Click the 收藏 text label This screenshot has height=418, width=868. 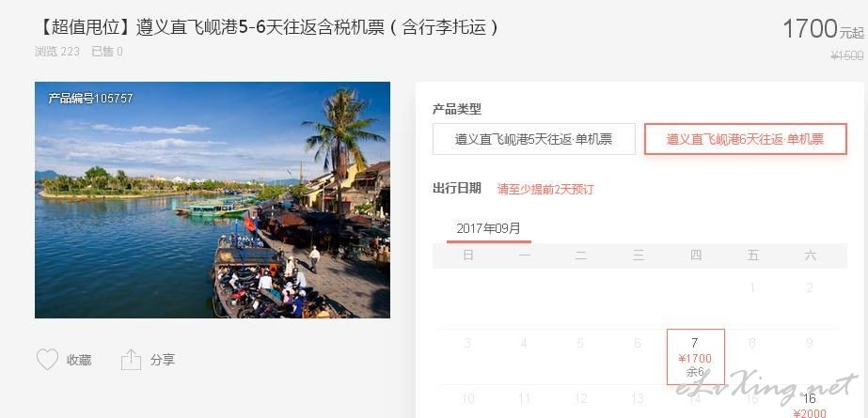(79, 360)
